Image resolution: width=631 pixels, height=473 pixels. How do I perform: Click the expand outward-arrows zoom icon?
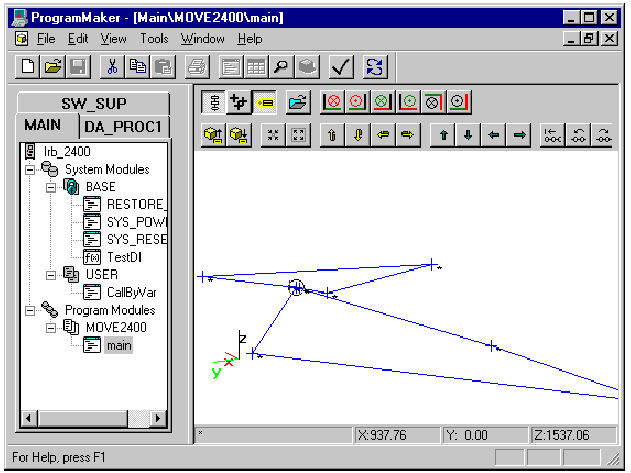(x=298, y=135)
